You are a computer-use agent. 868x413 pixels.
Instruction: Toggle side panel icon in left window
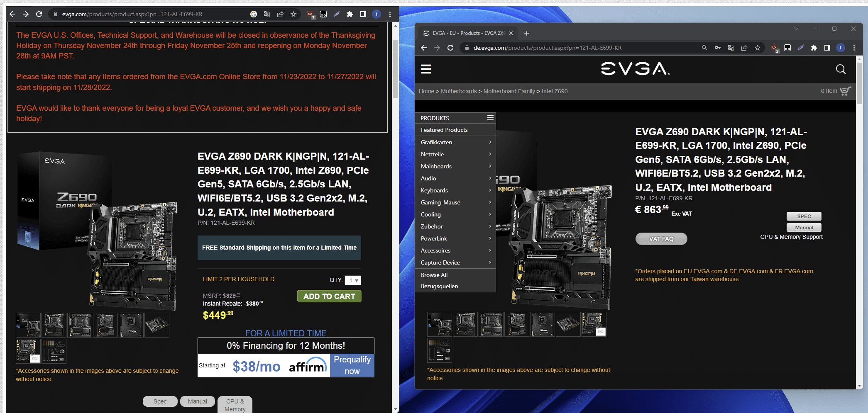pyautogui.click(x=363, y=14)
